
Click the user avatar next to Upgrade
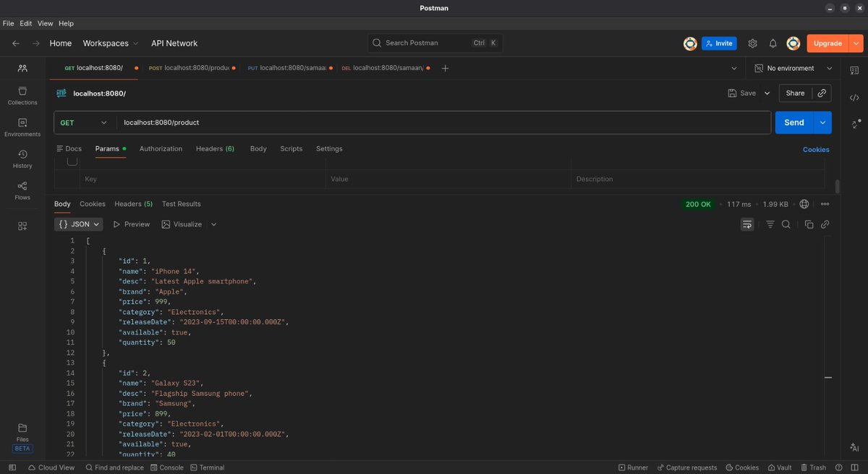(x=793, y=43)
